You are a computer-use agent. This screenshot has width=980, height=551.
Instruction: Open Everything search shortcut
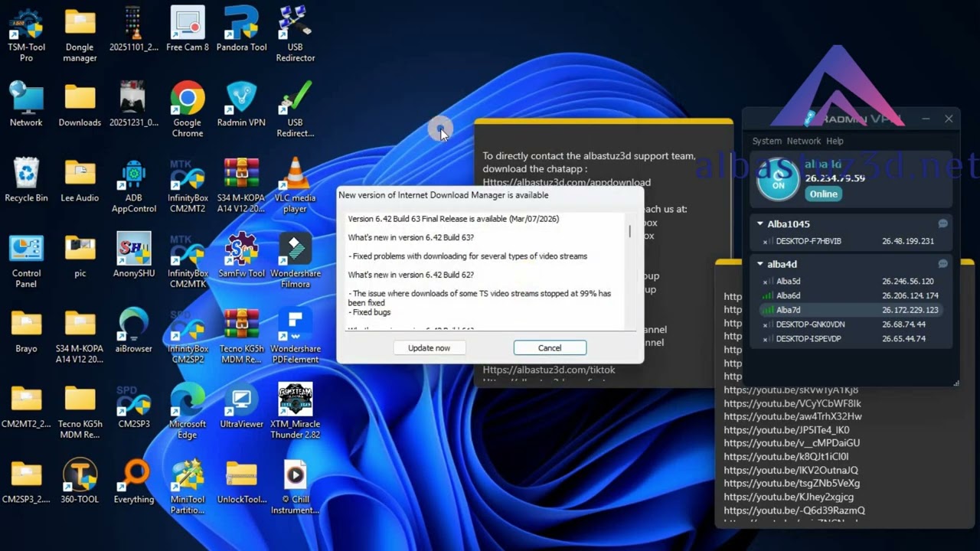[x=134, y=481]
